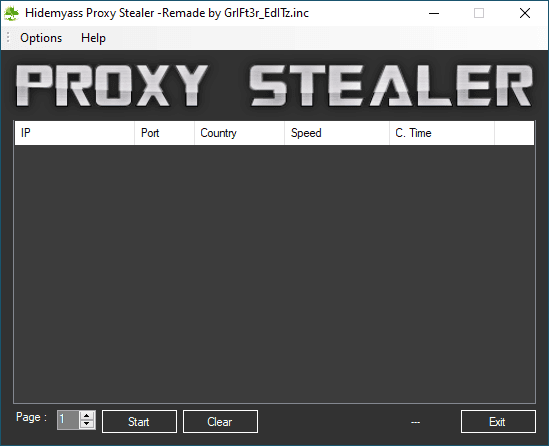This screenshot has height=446, width=549.
Task: Click the Clear button
Action: [220, 421]
